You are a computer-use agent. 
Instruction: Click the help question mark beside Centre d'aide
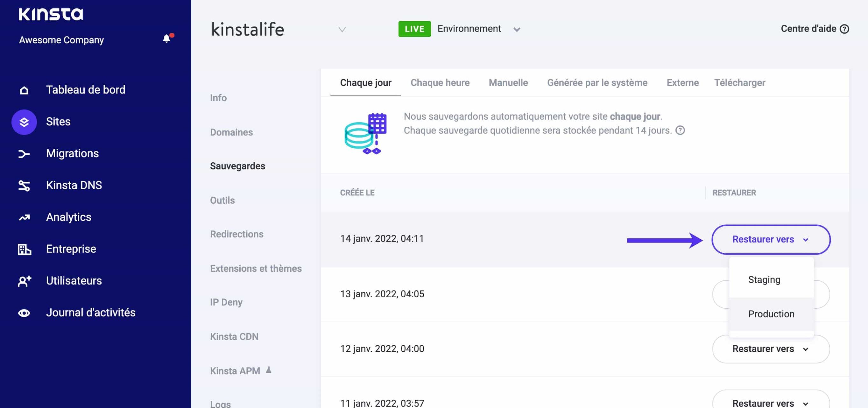pyautogui.click(x=844, y=29)
